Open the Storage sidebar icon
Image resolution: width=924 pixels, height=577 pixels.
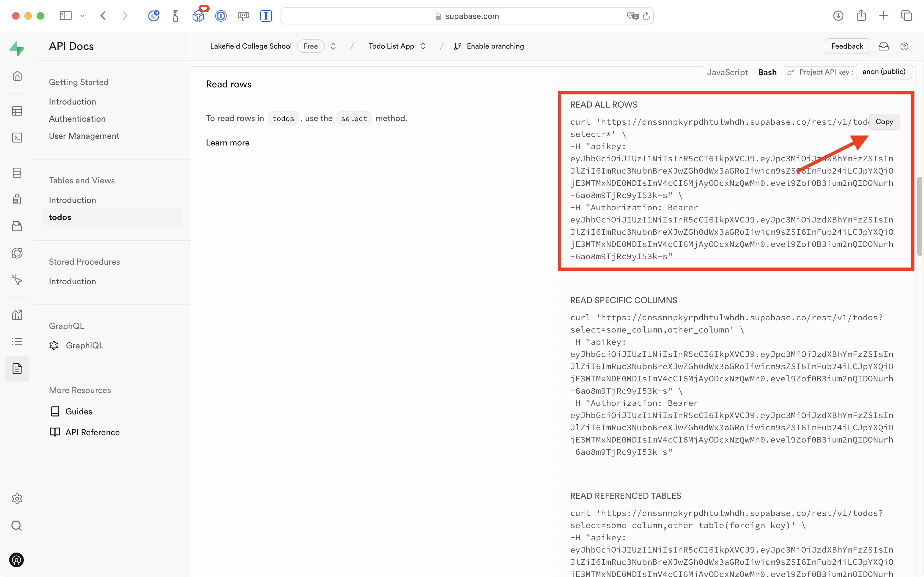tap(17, 226)
